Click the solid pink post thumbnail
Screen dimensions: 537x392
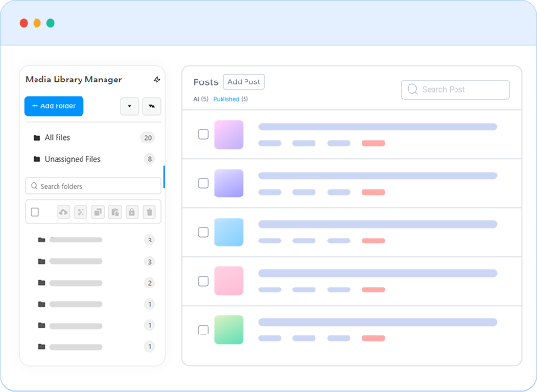[228, 281]
